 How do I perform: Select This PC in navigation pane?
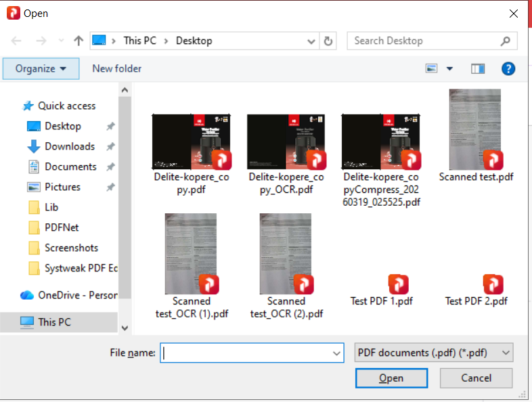coord(56,321)
